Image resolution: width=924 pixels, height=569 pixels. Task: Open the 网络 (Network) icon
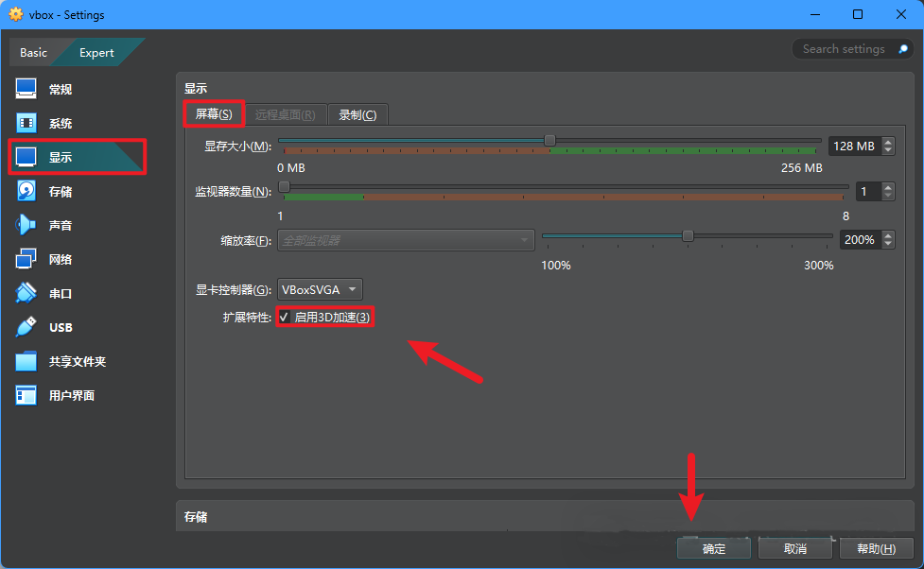pyautogui.click(x=26, y=259)
